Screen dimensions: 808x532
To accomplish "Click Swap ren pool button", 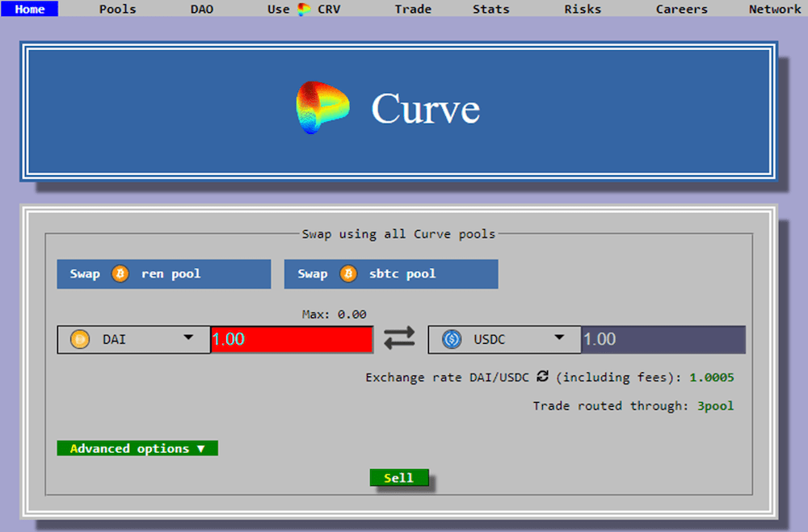I will [x=164, y=274].
